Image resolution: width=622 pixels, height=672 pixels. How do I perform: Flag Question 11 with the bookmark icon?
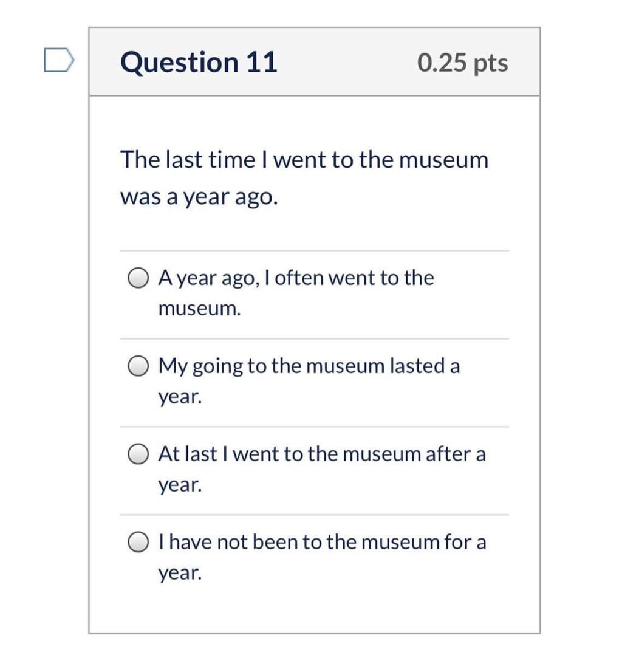[x=59, y=61]
